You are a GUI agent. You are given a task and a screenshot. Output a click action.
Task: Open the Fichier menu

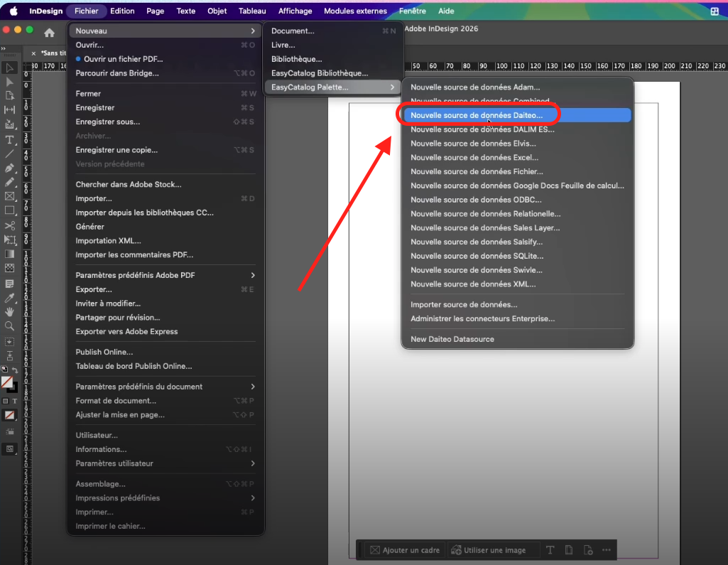[x=87, y=11]
